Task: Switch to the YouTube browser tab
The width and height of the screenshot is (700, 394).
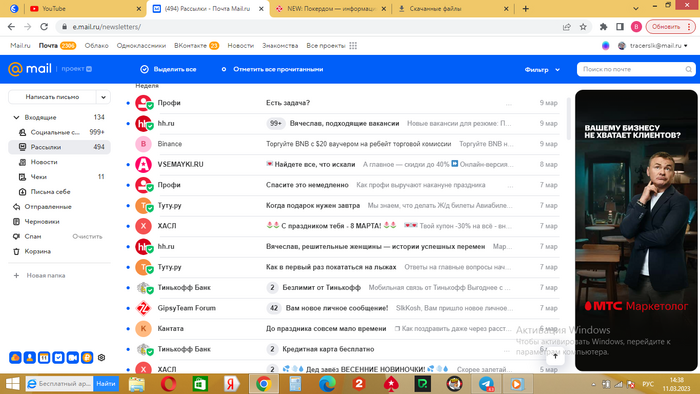Action: (85, 8)
